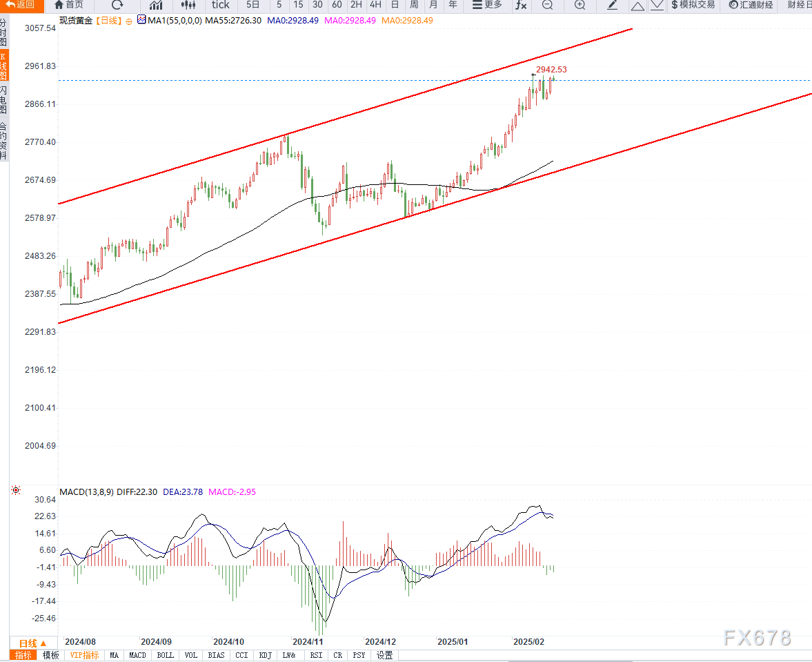Viewport: 812px width, 662px height.
Task: Toggle the orange circle beside 日线 label
Action: (x=129, y=21)
